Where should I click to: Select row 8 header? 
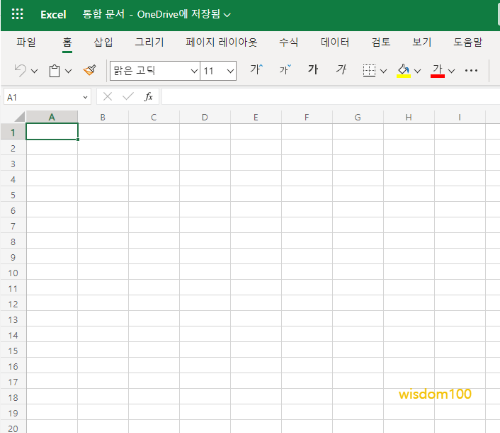13,241
